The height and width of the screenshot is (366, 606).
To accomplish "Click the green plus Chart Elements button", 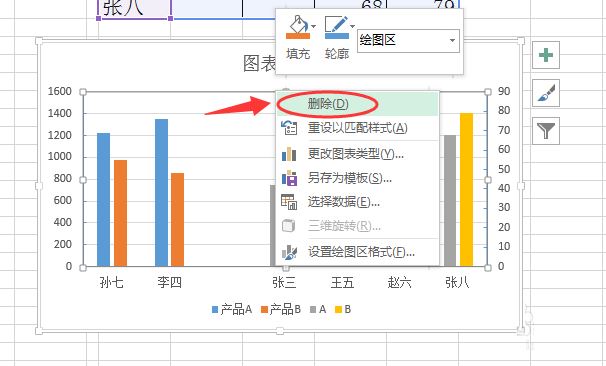I will tap(546, 55).
